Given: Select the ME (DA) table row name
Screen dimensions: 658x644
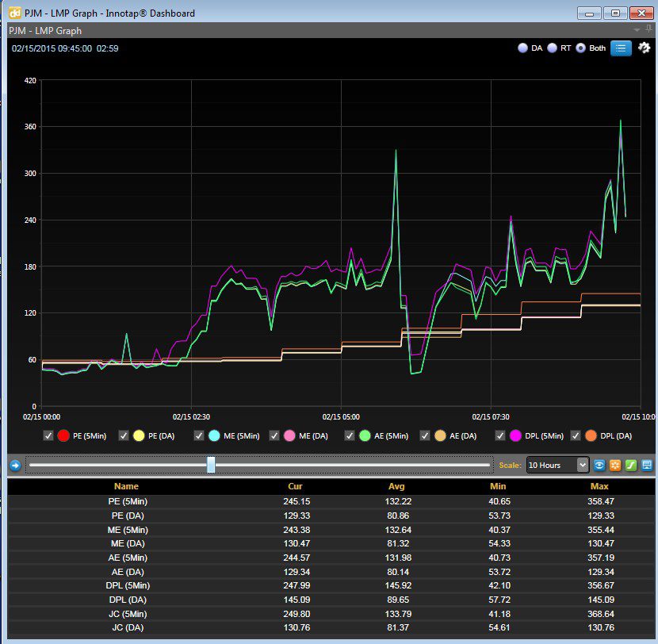Looking at the screenshot, I should pos(128,543).
